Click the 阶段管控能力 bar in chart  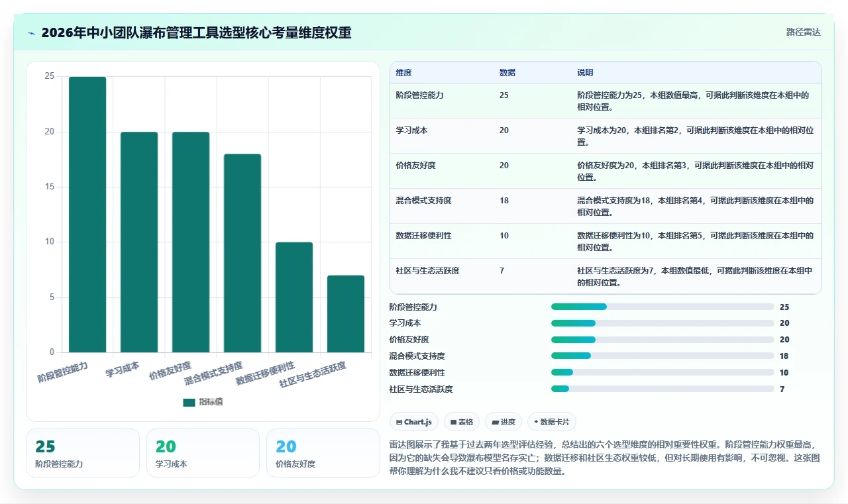click(x=87, y=215)
